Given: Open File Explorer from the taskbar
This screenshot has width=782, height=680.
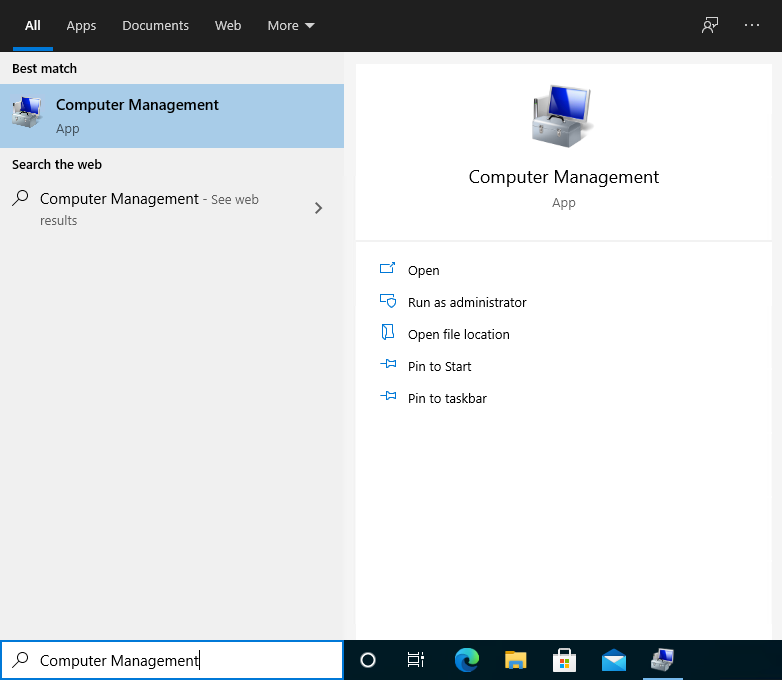Looking at the screenshot, I should [x=516, y=660].
